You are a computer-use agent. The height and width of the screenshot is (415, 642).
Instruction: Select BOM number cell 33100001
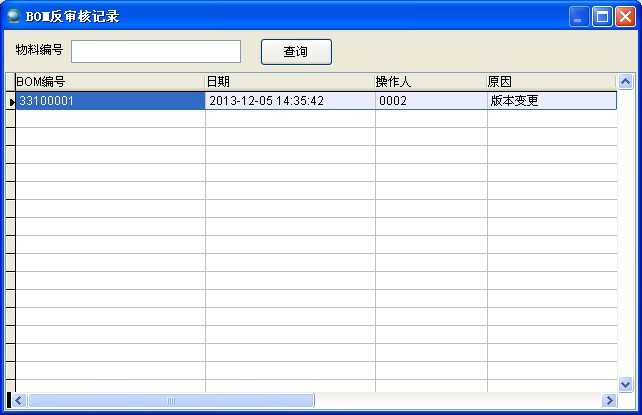pyautogui.click(x=110, y=101)
